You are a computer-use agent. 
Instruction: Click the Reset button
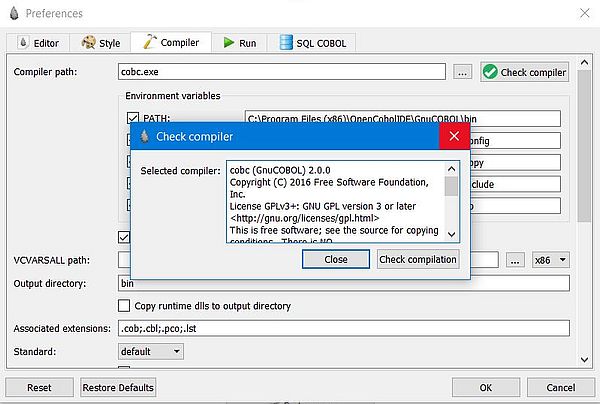point(39,388)
